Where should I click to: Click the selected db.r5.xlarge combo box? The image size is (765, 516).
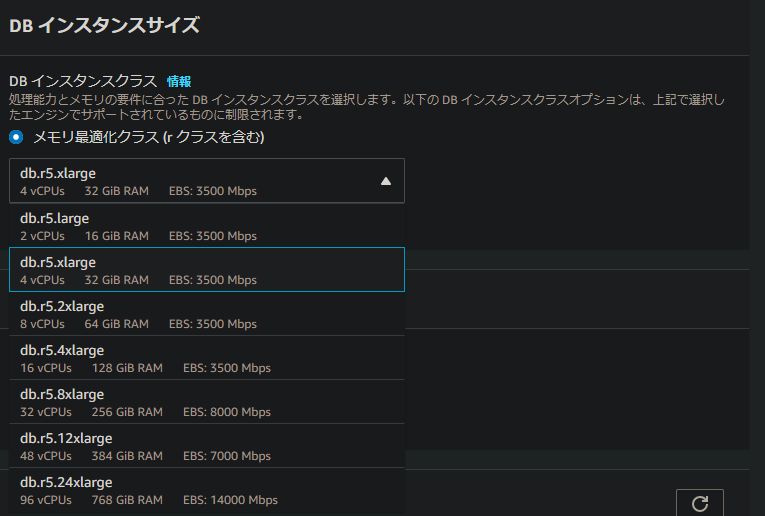click(x=207, y=180)
